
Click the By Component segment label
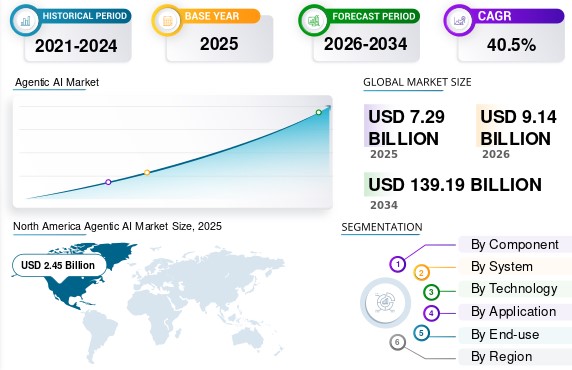[514, 244]
